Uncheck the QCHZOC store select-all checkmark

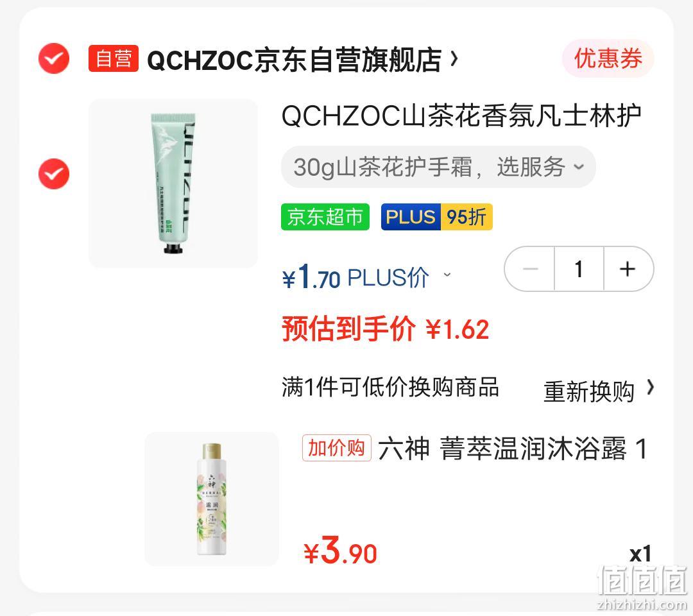54,58
